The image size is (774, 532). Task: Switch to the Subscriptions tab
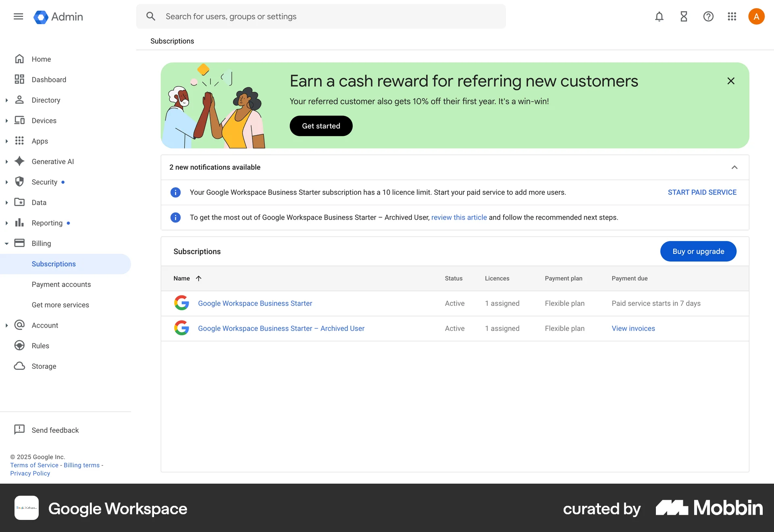click(x=172, y=41)
